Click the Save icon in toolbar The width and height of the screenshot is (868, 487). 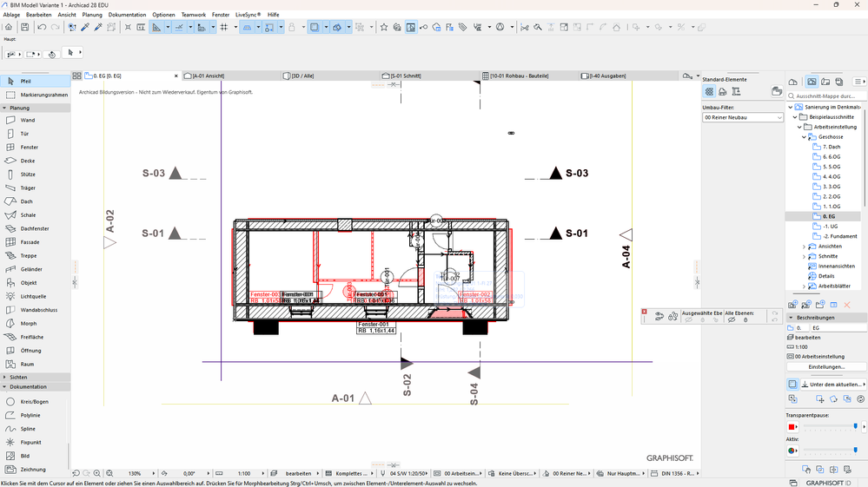point(24,28)
